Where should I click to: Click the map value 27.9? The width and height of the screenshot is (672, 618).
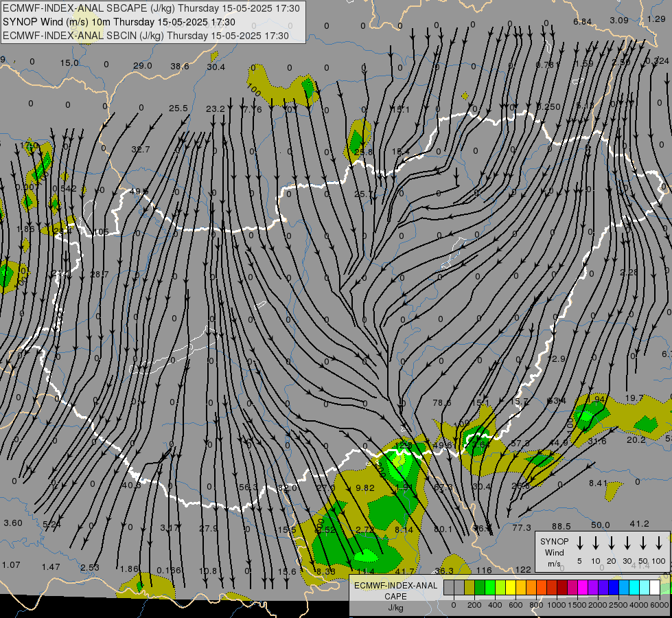coord(209,528)
